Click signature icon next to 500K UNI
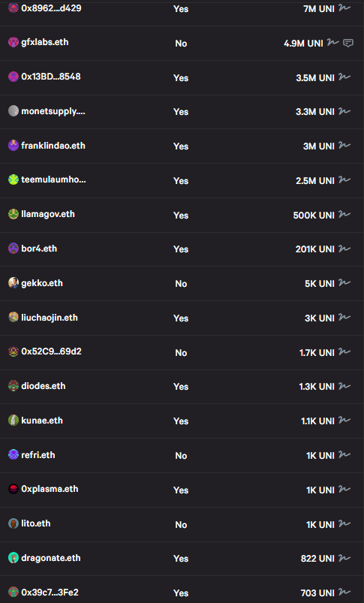Screen dimensions: 364x603 tap(344, 214)
